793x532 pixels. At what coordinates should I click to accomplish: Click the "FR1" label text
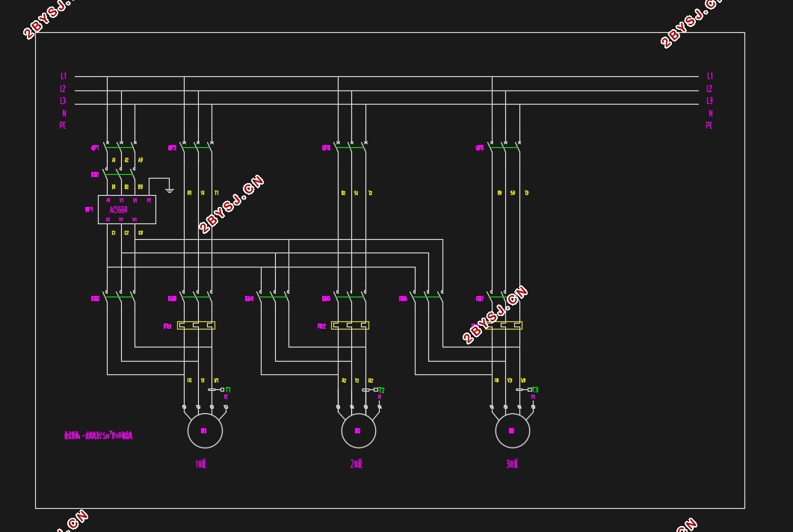(x=167, y=327)
